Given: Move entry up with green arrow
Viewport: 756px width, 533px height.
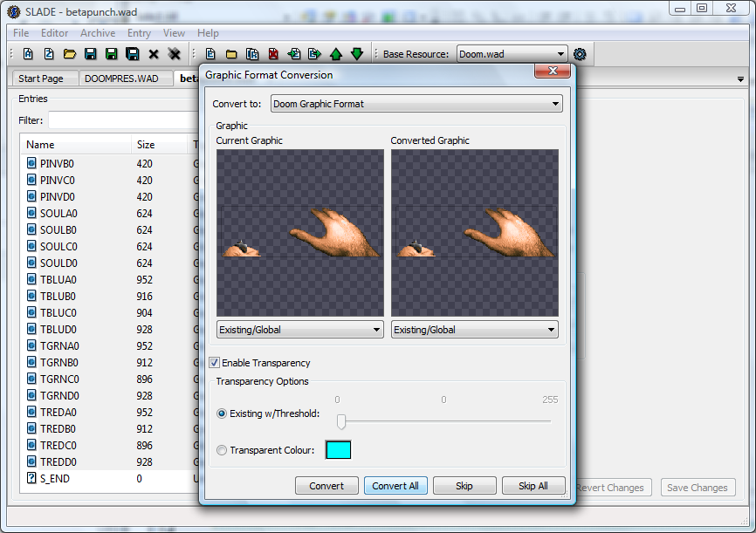Looking at the screenshot, I should 336,54.
